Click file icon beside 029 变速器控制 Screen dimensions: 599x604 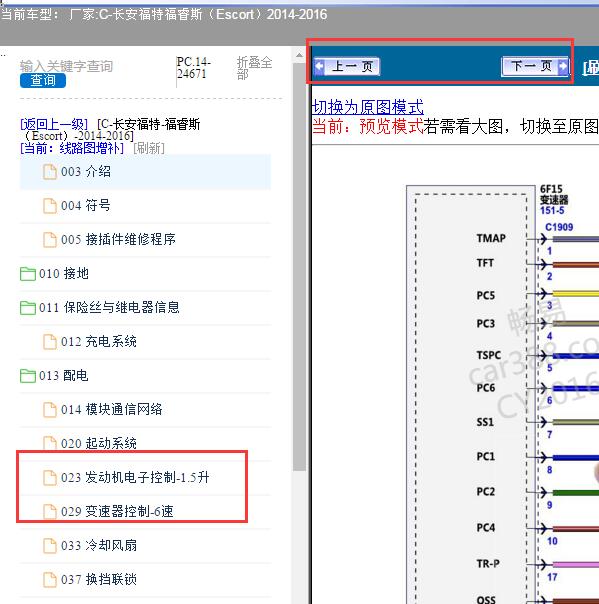(50, 512)
